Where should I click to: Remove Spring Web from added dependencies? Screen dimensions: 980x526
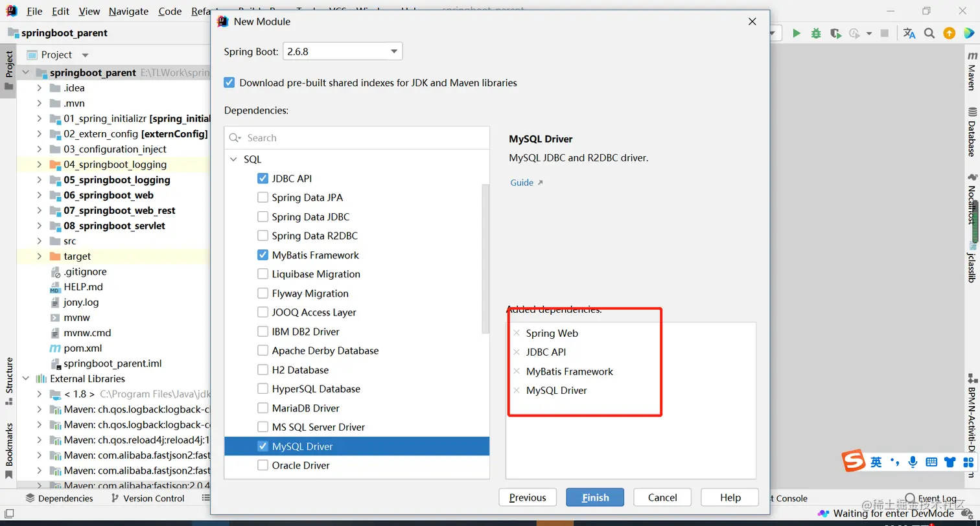[x=517, y=333]
